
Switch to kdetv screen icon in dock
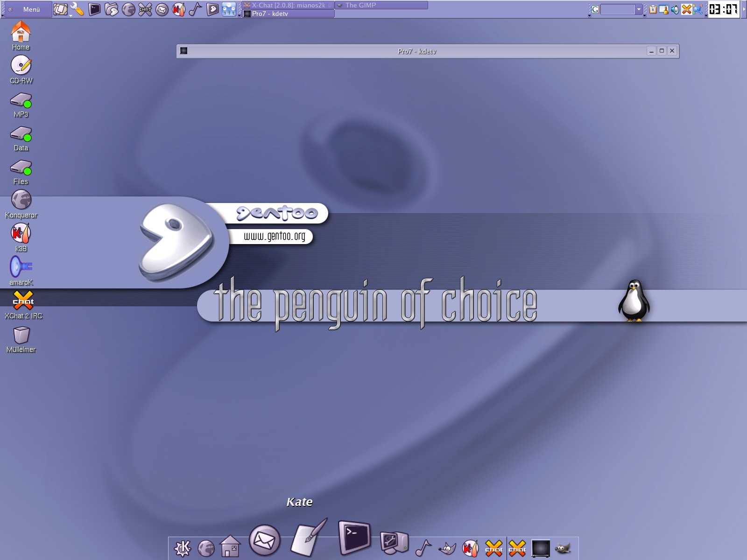tap(541, 548)
